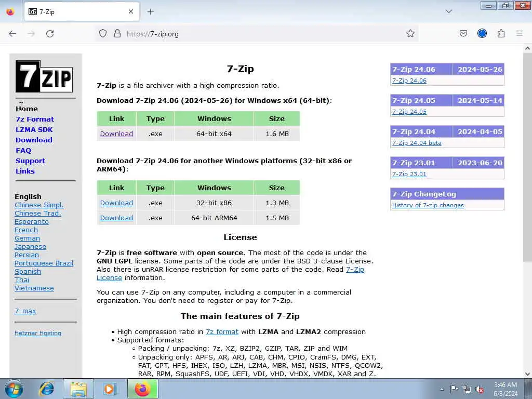Open 7-Zip 24.04 beta link
The width and height of the screenshot is (532, 399).
[417, 143]
